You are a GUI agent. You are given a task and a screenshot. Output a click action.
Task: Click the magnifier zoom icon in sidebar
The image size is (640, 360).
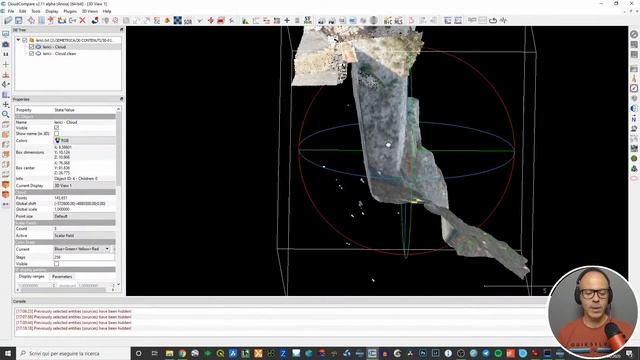tap(6, 115)
